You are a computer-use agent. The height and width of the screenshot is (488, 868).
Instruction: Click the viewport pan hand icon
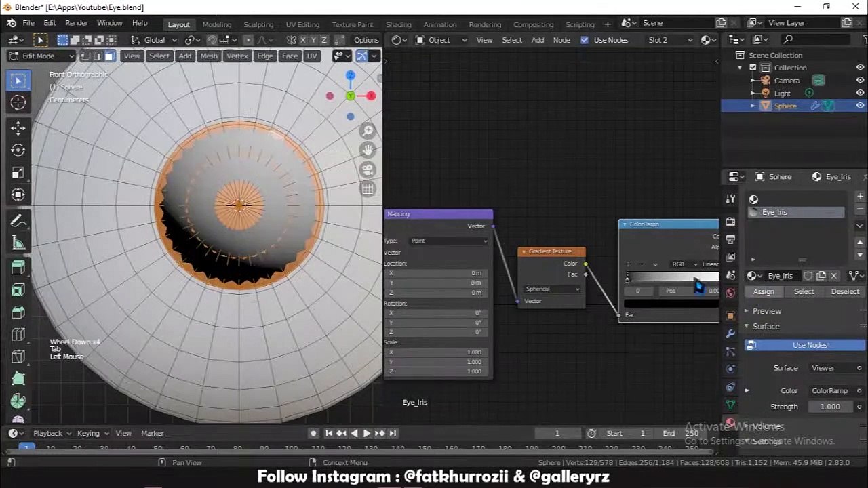point(368,150)
